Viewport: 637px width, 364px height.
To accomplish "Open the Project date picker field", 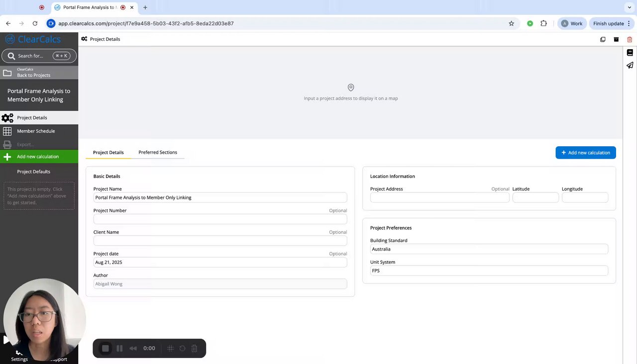I will coord(220,262).
